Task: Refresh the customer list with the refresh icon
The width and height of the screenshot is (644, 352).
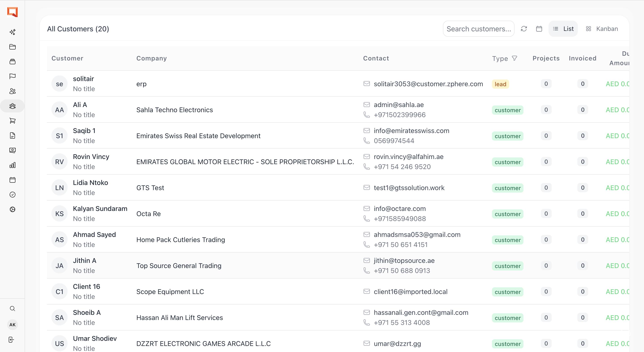Action: point(524,28)
